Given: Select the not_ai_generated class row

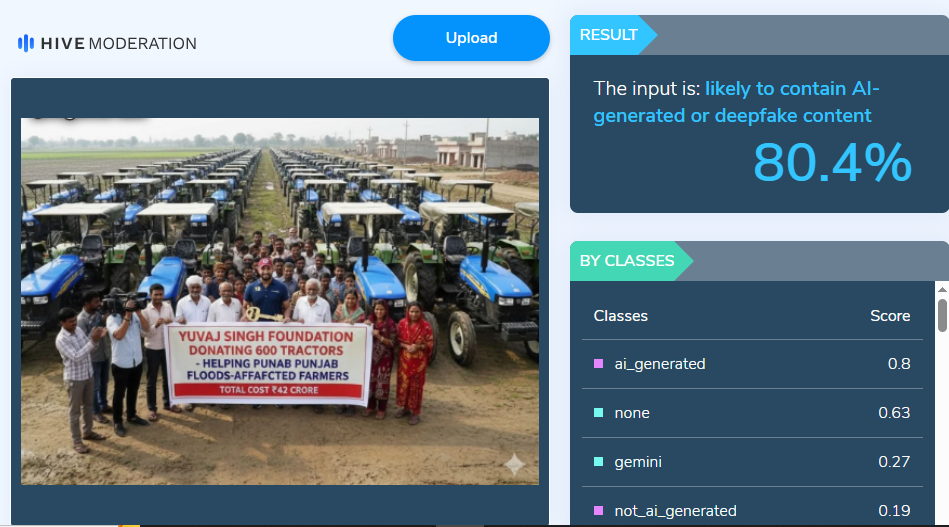Looking at the screenshot, I should click(752, 511).
